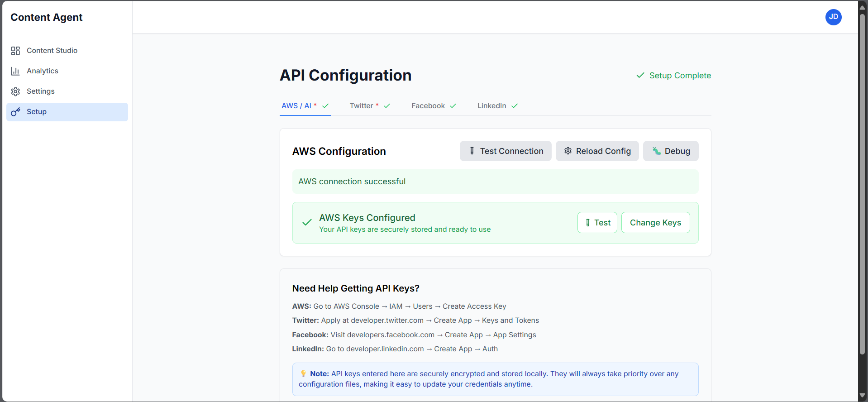Click the Debug bug icon

656,151
